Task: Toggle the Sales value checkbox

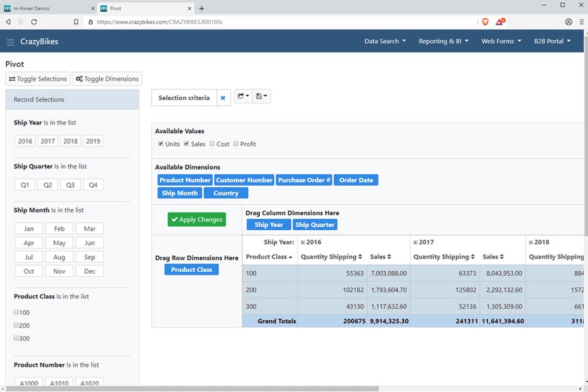Action: point(186,144)
